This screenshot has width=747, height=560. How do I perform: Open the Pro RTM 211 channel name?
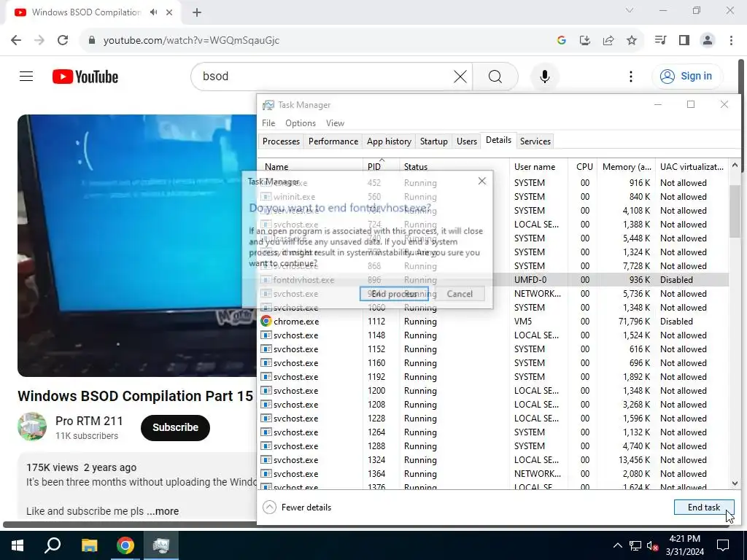pos(89,421)
